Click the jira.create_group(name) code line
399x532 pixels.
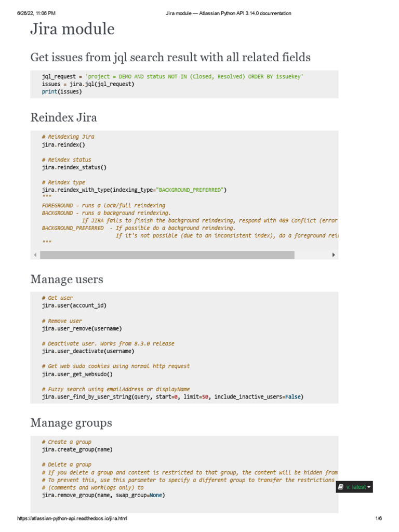(77, 449)
